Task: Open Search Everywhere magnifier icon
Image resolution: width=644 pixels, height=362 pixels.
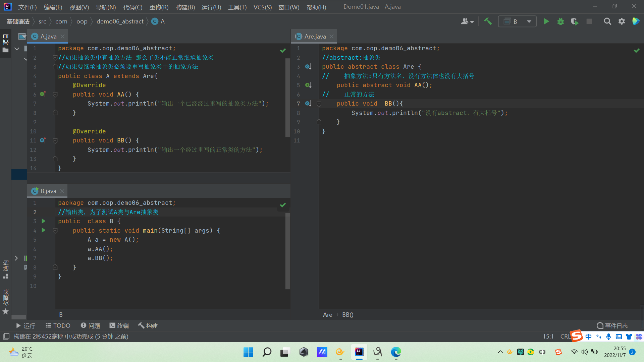Action: [x=607, y=21]
